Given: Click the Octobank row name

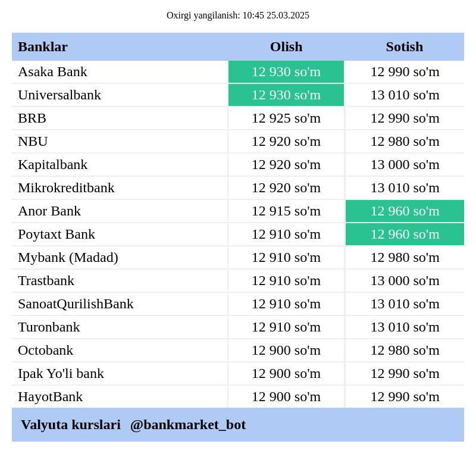Looking at the screenshot, I should tap(46, 350).
